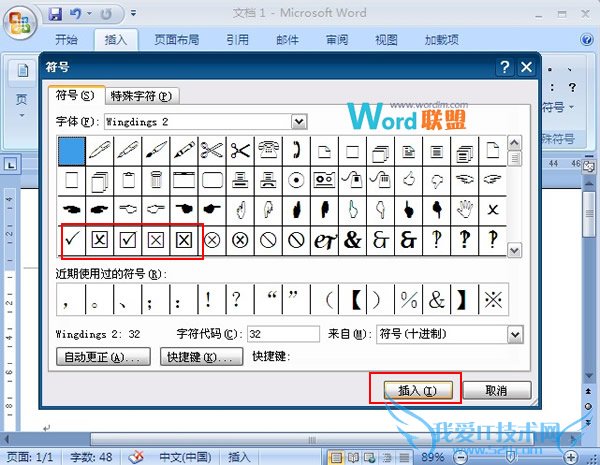Image resolution: width=600 pixels, height=465 pixels.
Task: Click the Office button logo
Action: pos(20,22)
